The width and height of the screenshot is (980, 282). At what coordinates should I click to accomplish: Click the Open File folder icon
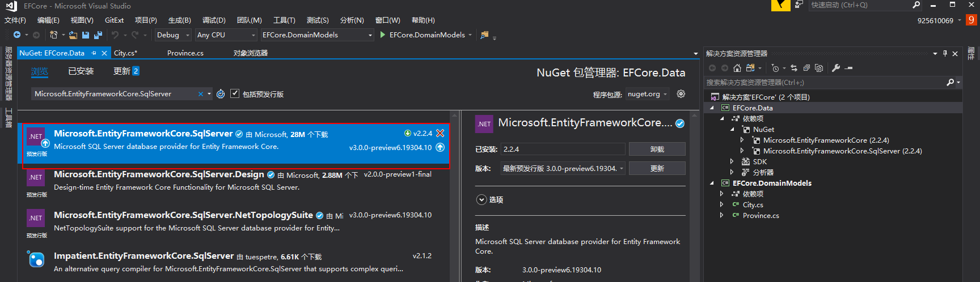click(73, 35)
